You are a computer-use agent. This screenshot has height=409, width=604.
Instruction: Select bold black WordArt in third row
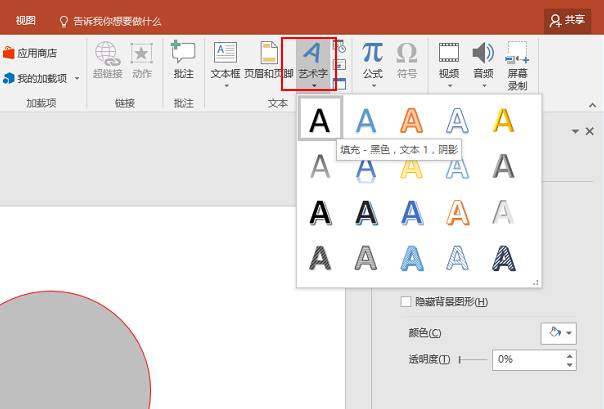[x=320, y=212]
